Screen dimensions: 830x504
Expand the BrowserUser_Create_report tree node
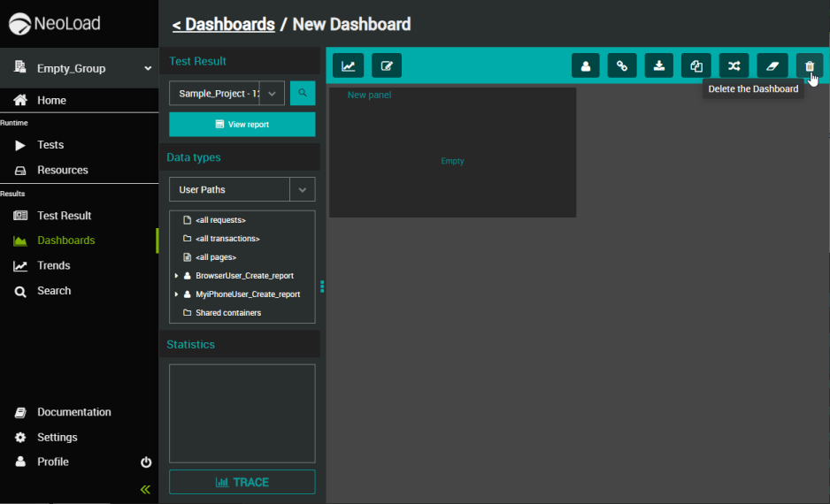click(x=176, y=276)
